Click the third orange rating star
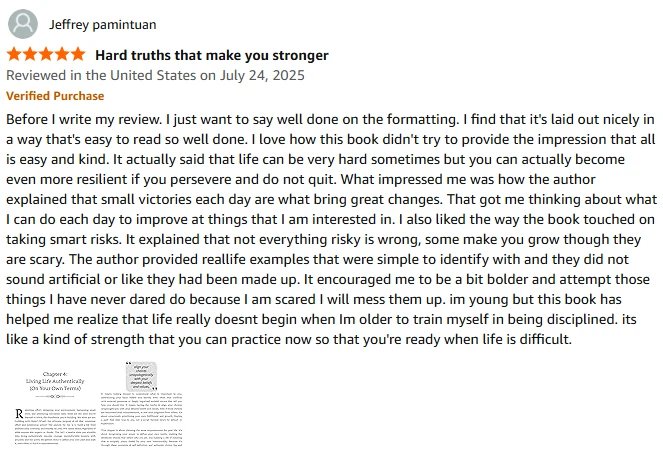The height and width of the screenshot is (459, 663). coord(46,54)
